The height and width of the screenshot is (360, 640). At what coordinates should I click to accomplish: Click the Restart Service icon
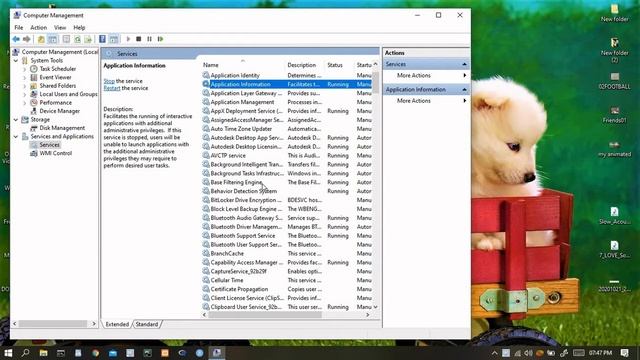point(160,39)
